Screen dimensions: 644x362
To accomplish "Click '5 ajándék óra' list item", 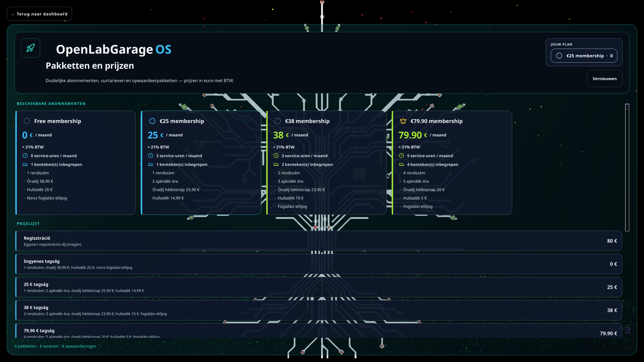I will click(416, 181).
